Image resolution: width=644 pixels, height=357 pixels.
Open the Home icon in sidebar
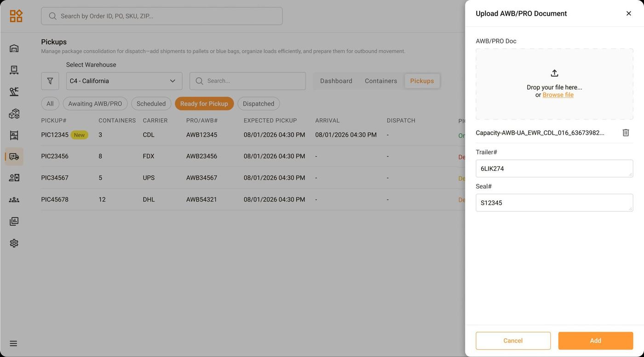[x=14, y=48]
